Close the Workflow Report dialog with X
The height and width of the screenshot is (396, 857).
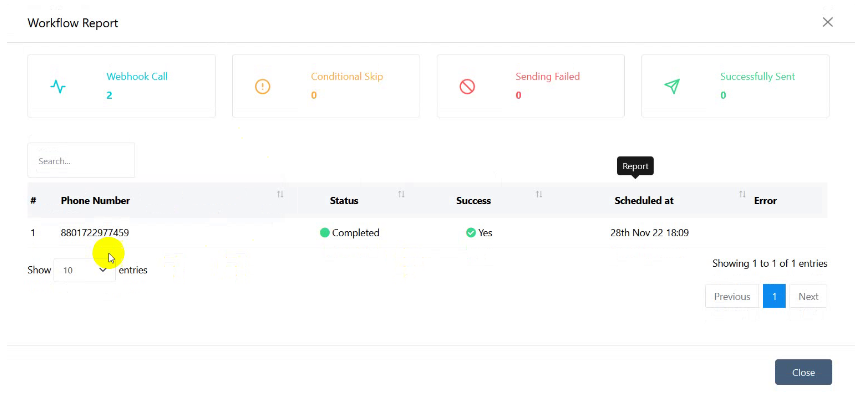(828, 22)
